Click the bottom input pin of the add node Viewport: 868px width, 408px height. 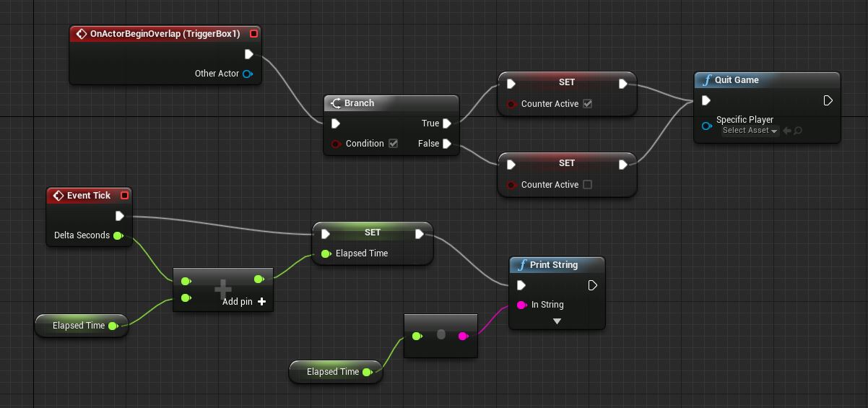[186, 298]
